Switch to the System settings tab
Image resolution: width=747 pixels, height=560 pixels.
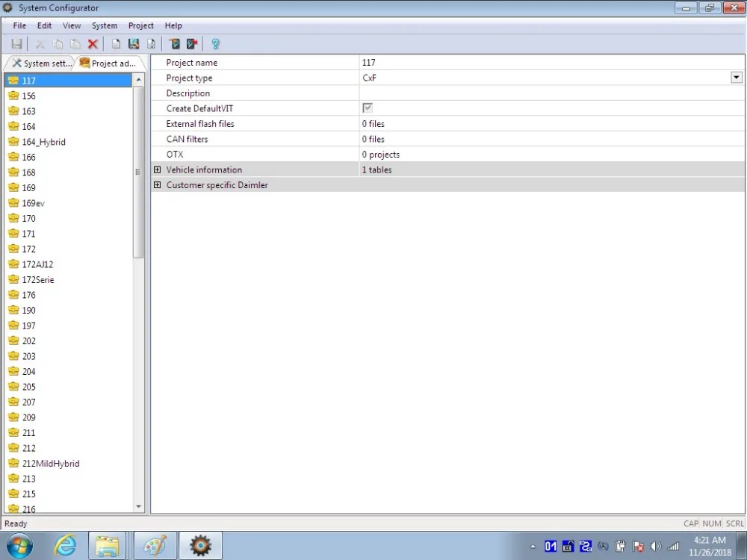[x=41, y=63]
